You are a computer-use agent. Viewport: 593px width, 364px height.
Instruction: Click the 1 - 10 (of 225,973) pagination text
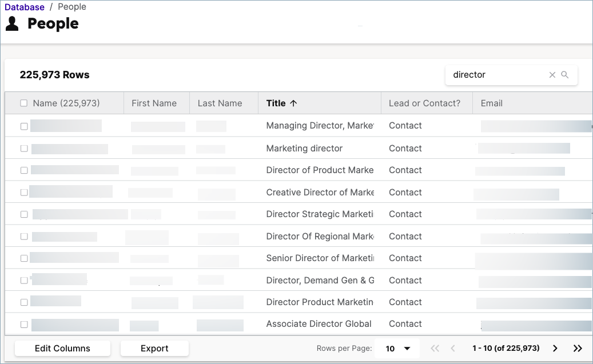[506, 348]
